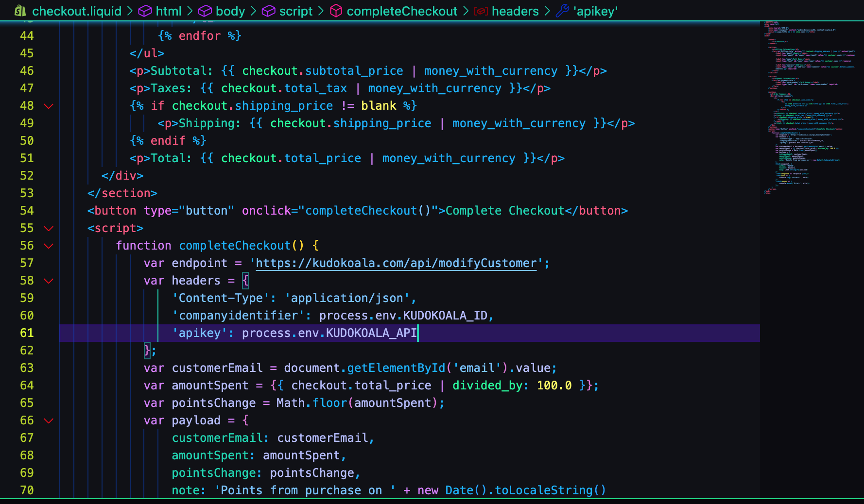Click the Shopify file icon in breadcrumb
Screen dimensions: 864x504
[x=20, y=11]
